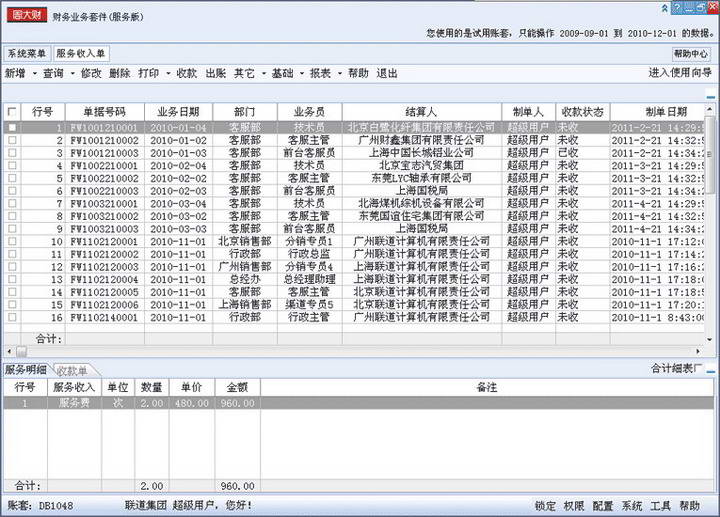Click the 备注 column header in detail grid
This screenshot has height=517, width=720.
click(487, 388)
